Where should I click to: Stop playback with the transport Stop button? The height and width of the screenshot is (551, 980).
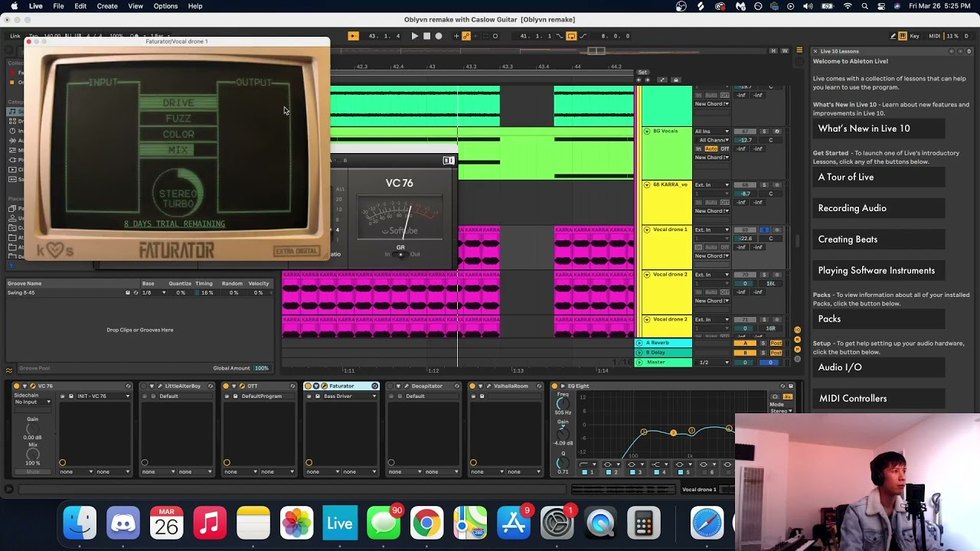point(426,36)
